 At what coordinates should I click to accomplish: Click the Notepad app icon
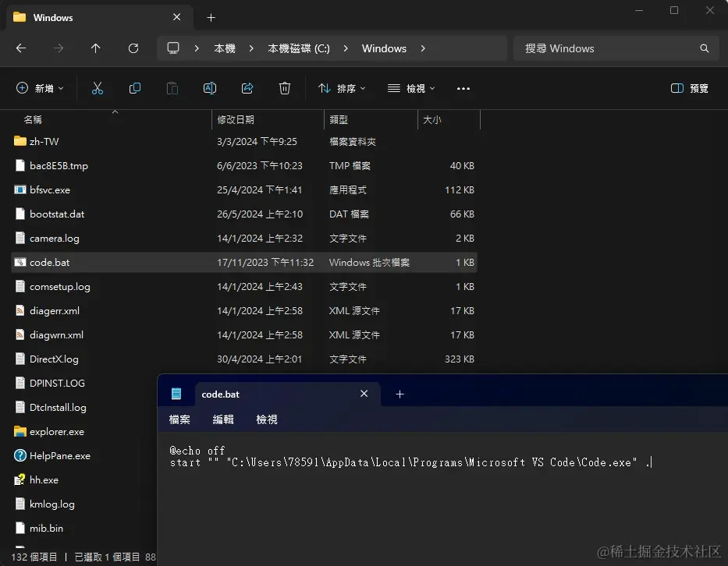click(176, 394)
